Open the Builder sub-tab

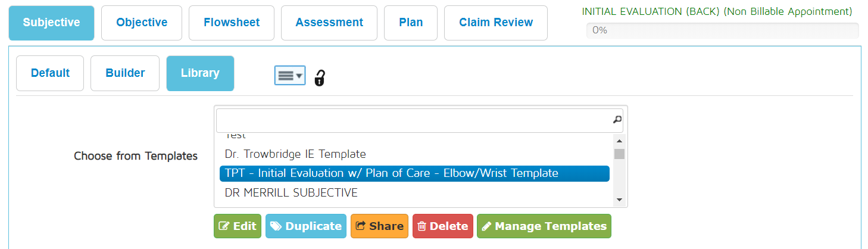coord(125,73)
